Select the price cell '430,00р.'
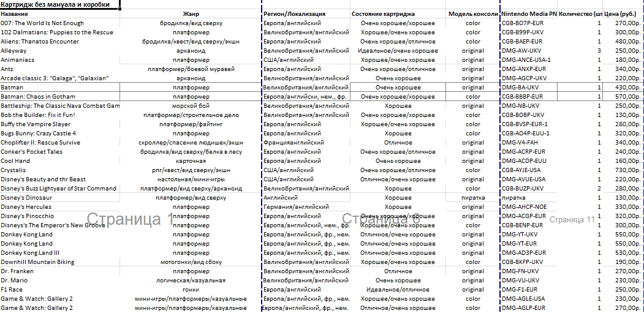This screenshot has width=644, height=313. point(623,88)
